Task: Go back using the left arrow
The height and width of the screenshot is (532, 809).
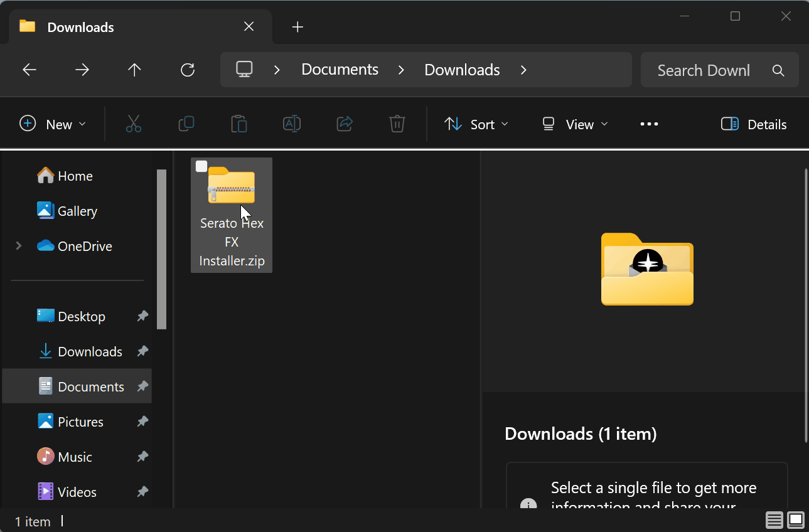Action: tap(29, 70)
